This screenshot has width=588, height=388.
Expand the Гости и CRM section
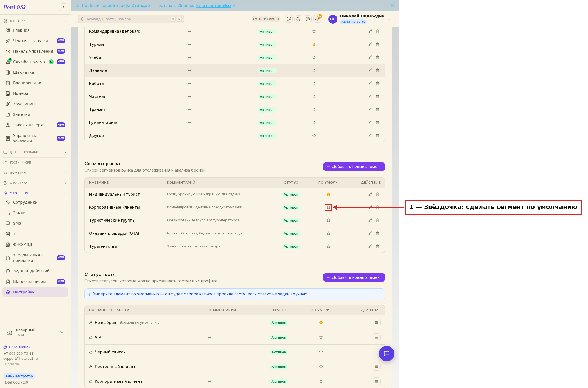click(35, 162)
